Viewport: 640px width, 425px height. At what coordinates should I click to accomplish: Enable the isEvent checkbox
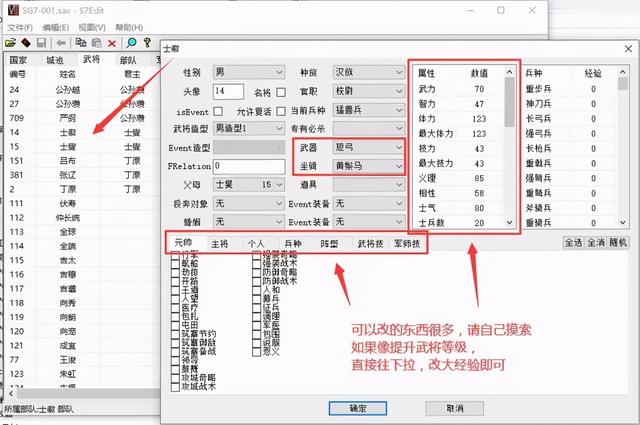click(217, 110)
